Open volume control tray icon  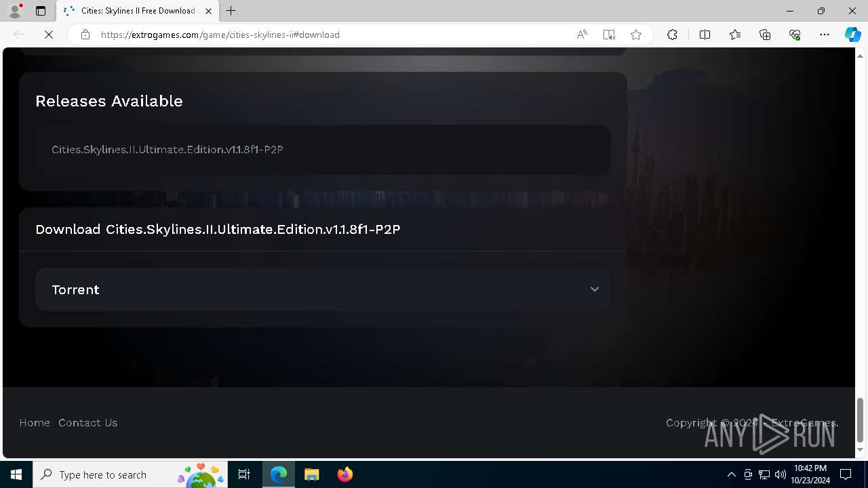pyautogui.click(x=781, y=474)
